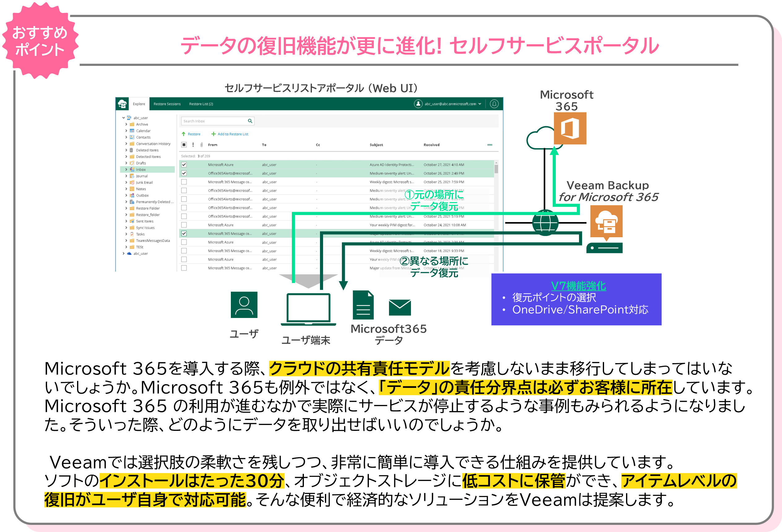
Task: Select the TESt folder
Action: click(x=140, y=247)
